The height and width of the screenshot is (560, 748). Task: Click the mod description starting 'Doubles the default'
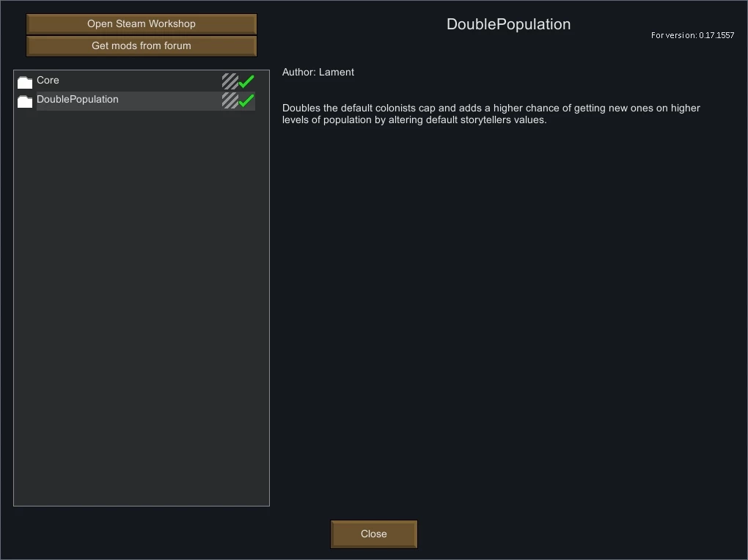tap(491, 114)
